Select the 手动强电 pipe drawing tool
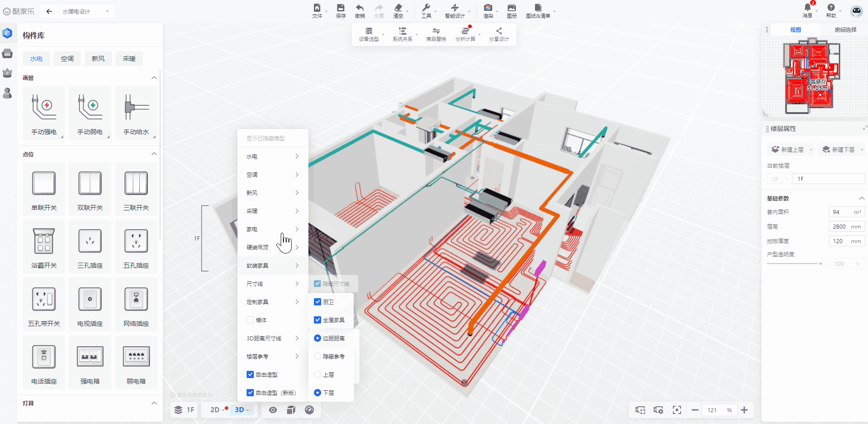 (x=44, y=112)
